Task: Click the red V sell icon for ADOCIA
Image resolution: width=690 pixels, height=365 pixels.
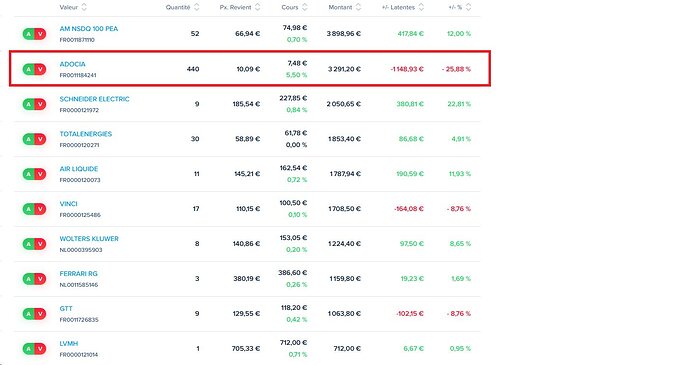Action: (40, 69)
